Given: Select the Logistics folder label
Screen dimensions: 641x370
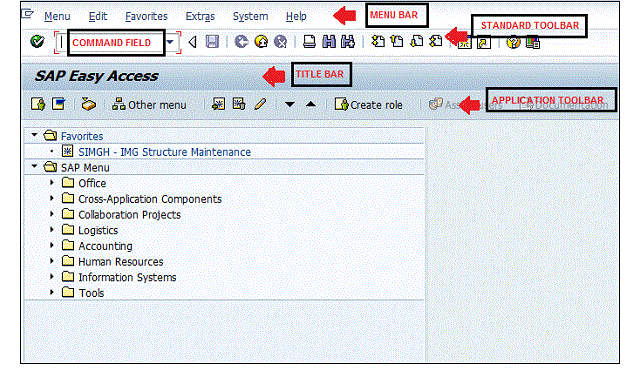Looking at the screenshot, I should point(98,231).
